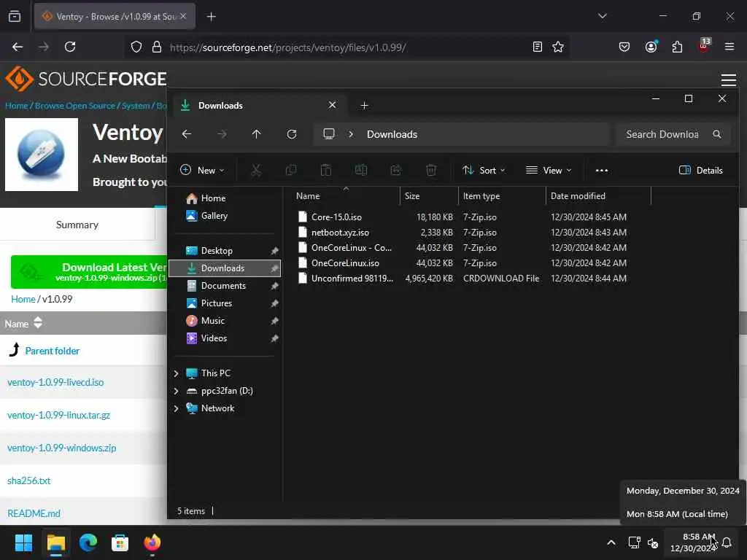
Task: Open Windows Start menu
Action: point(23,542)
